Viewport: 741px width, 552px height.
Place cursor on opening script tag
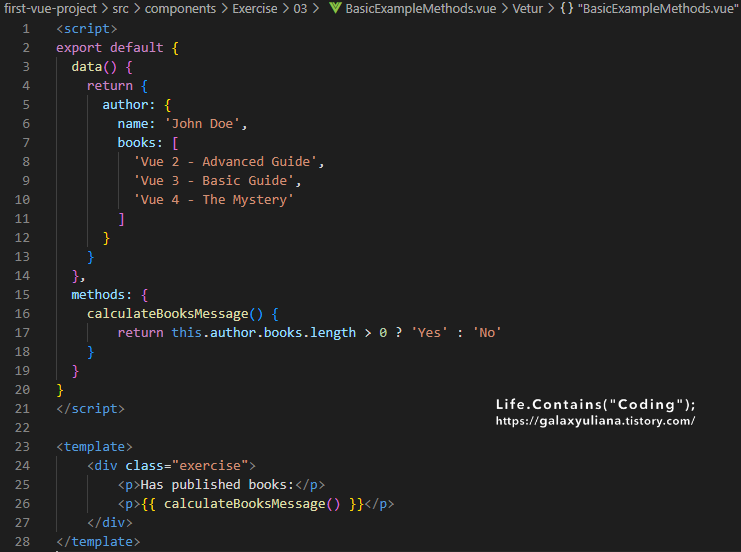[86, 29]
